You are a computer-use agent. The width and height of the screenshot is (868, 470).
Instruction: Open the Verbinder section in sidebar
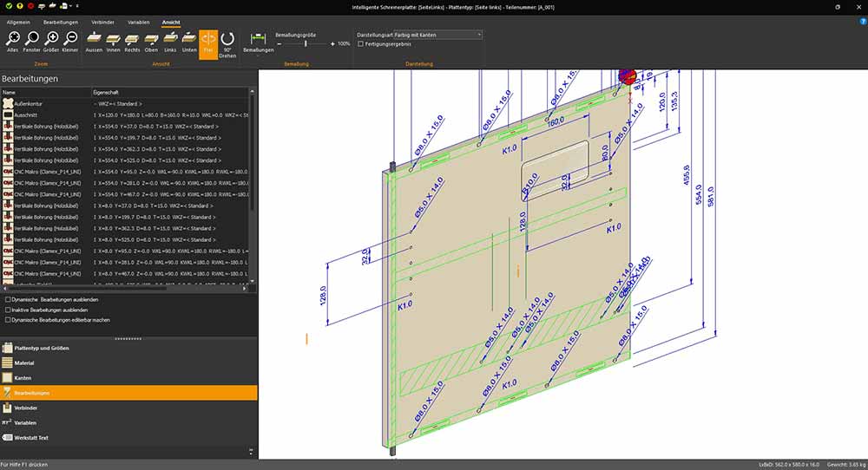tap(128, 408)
